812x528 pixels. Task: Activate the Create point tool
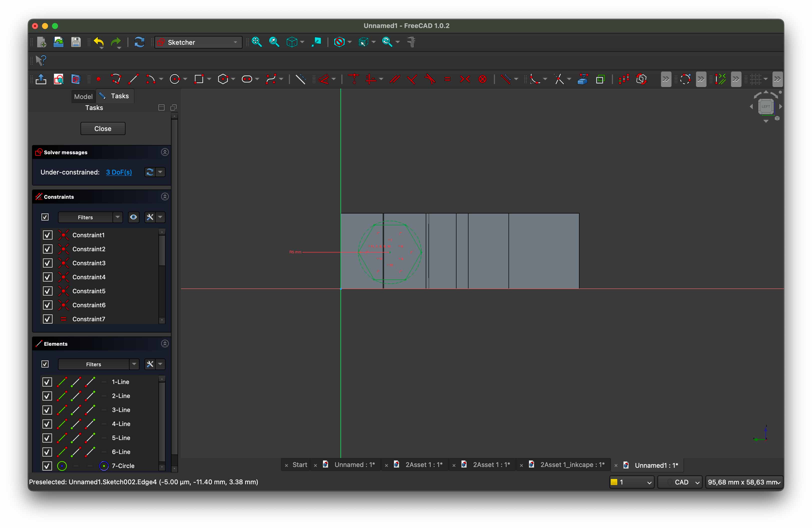click(98, 79)
